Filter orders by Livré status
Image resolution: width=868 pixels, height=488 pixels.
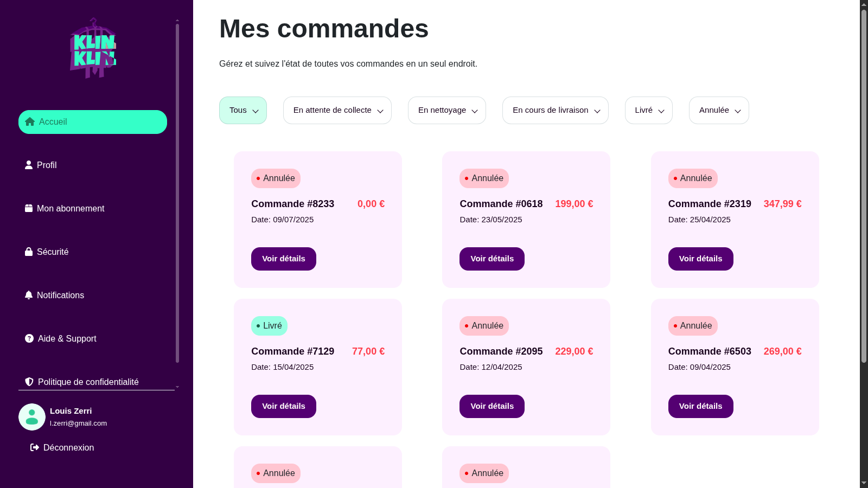pos(648,110)
